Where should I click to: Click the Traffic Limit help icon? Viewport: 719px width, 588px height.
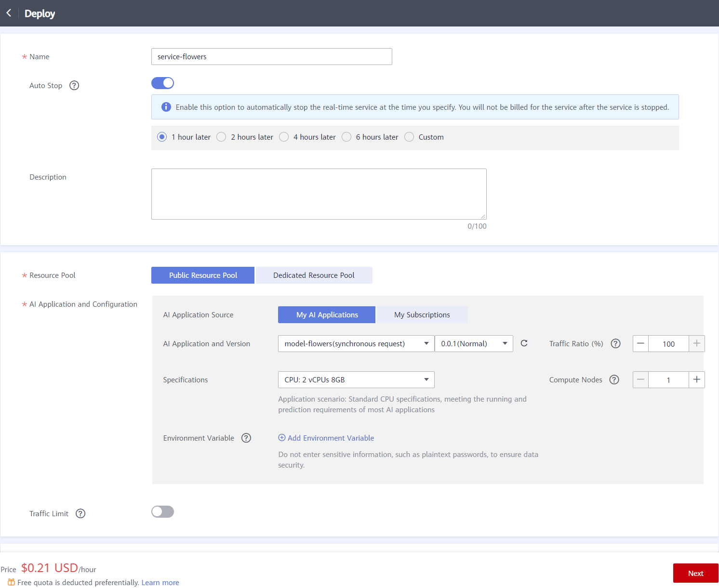[x=80, y=513]
